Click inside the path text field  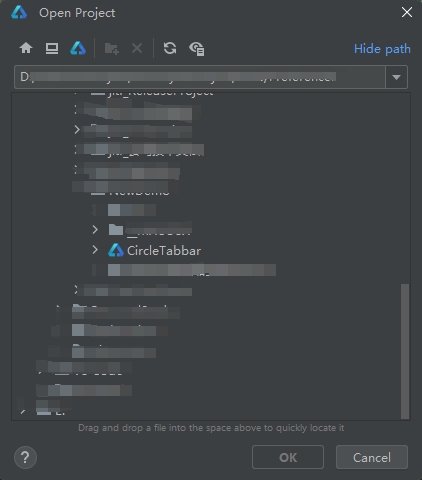point(200,77)
